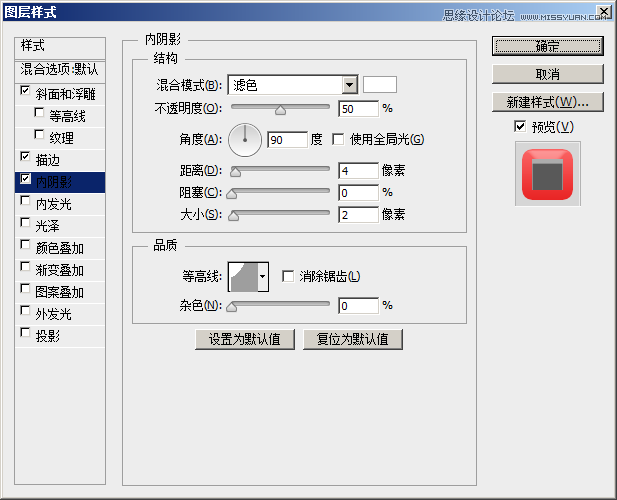Screen dimensions: 617x500
Task: Focus the 距离 field showing 4
Action: (x=358, y=171)
